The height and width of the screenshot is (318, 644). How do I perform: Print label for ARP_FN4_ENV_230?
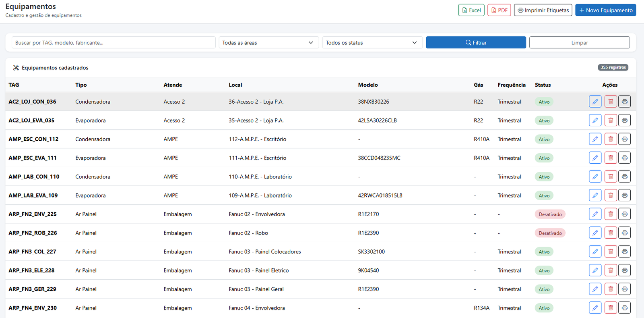point(624,308)
